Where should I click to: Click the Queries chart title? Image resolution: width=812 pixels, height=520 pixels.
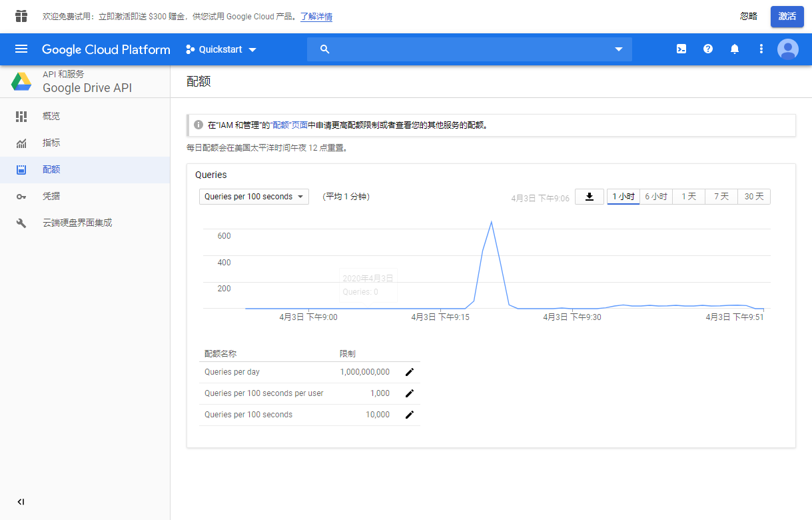[x=211, y=175]
